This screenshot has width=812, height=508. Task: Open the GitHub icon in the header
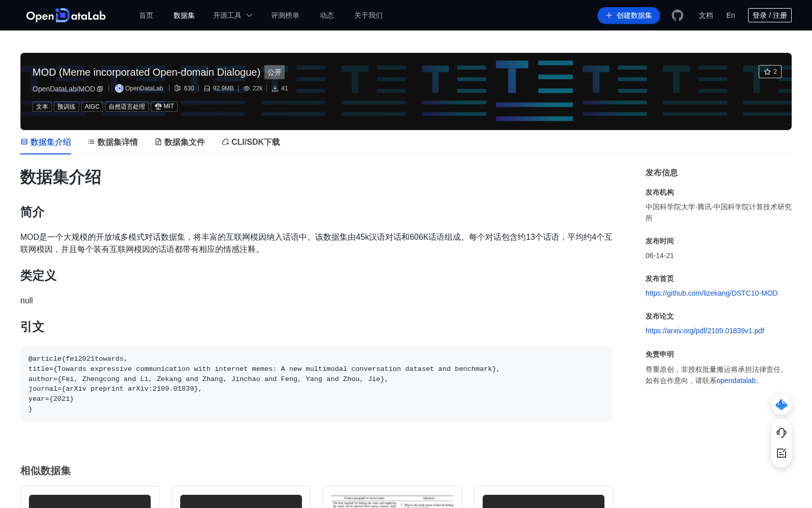(678, 15)
